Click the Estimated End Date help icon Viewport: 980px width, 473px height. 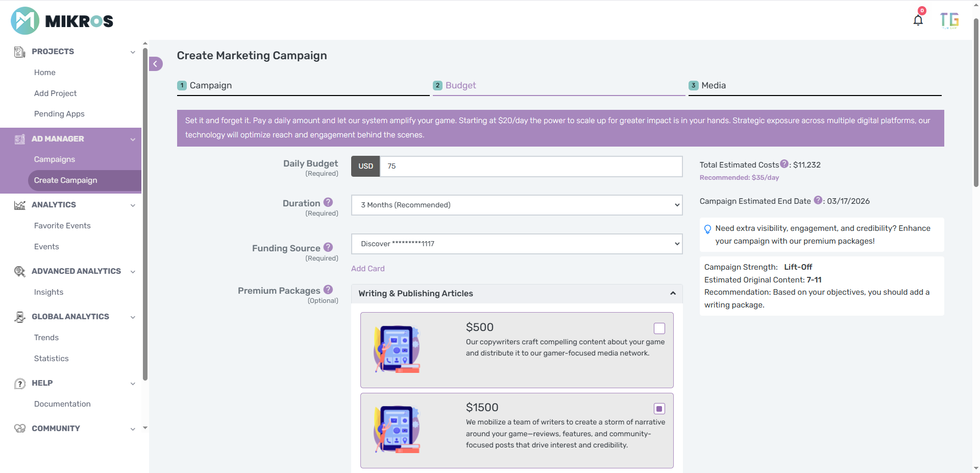point(818,200)
